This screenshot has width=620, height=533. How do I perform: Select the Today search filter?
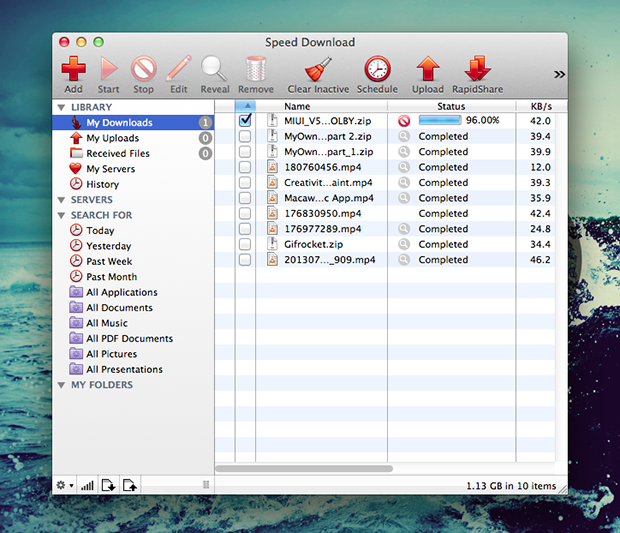pyautogui.click(x=133, y=231)
